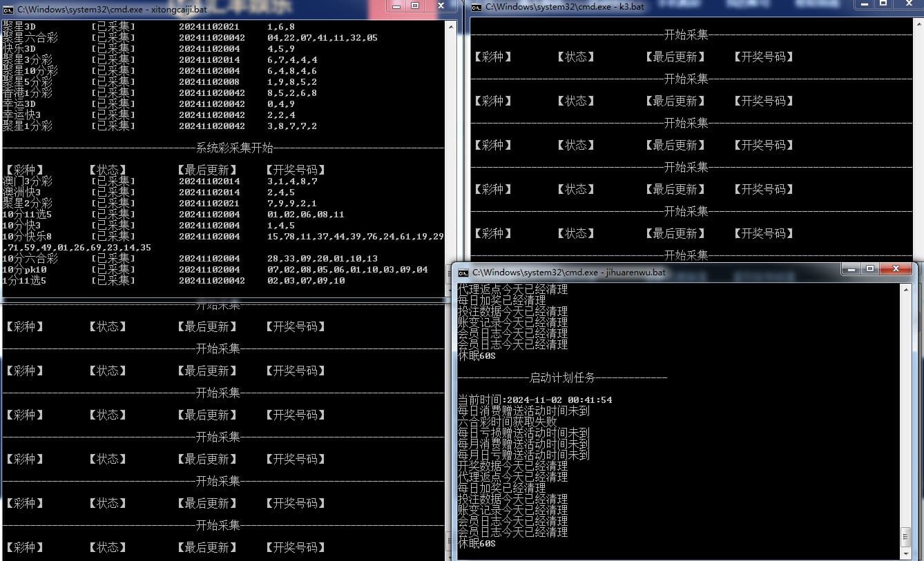Click the cmd icon in jihuarenwu.bat title bar
The image size is (924, 561).
click(x=463, y=273)
